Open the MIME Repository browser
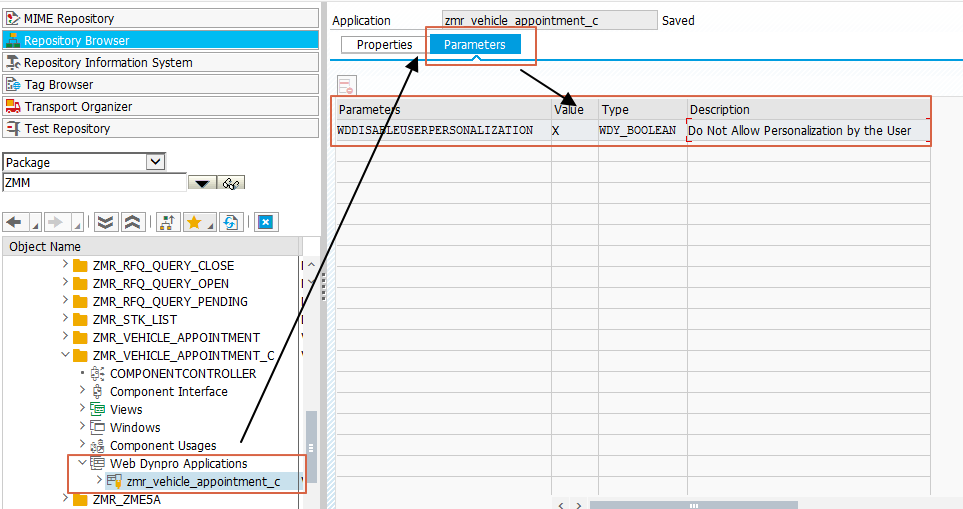The image size is (963, 509). point(160,18)
